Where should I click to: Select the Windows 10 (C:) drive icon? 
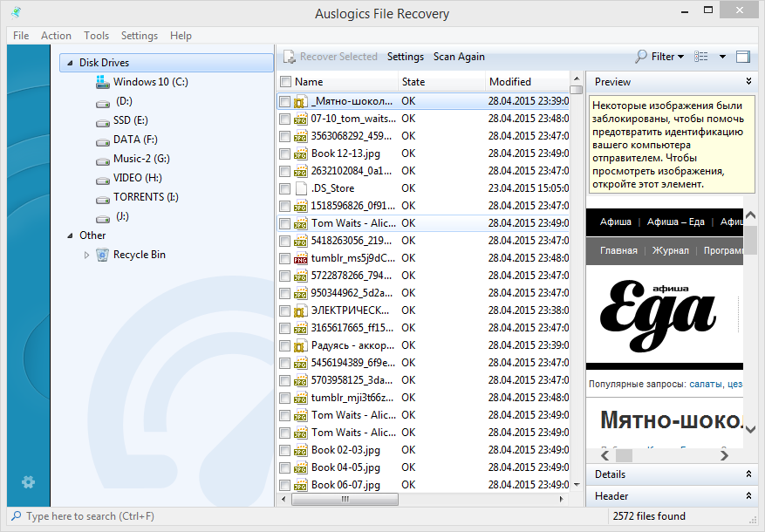[102, 82]
